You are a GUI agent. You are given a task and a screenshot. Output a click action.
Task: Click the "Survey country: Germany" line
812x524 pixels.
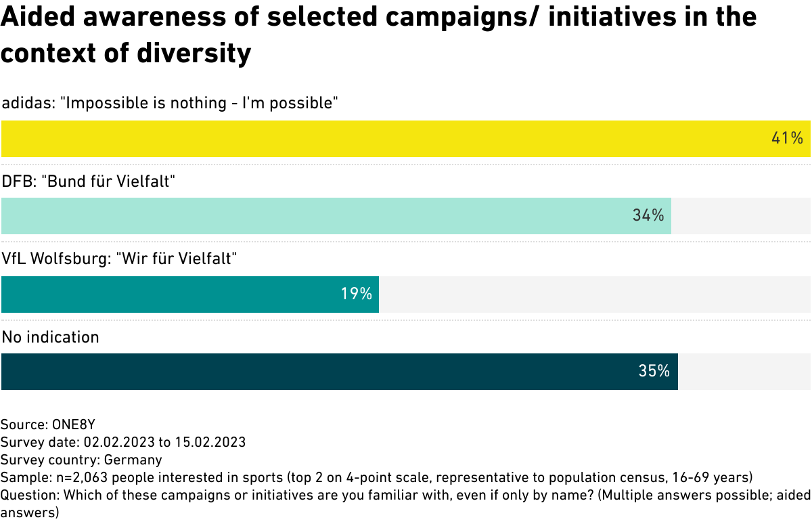tap(82, 460)
